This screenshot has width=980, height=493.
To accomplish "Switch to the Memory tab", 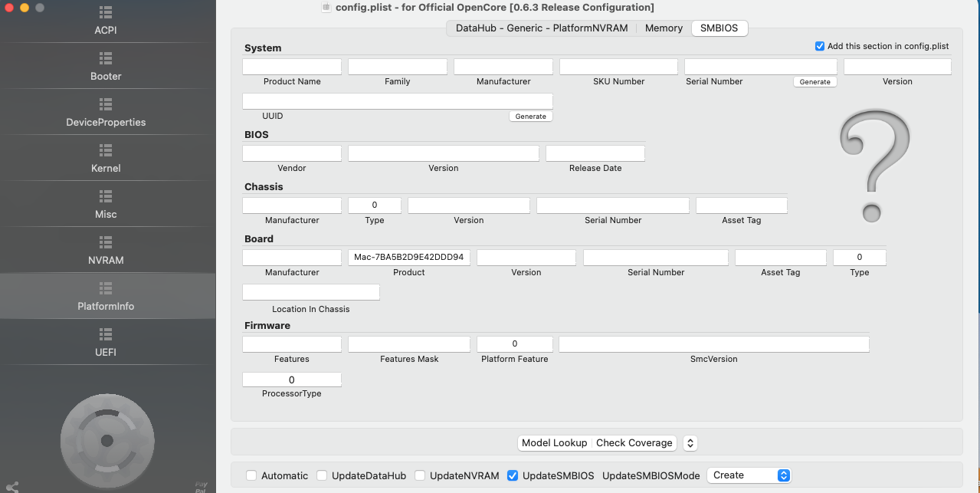I will point(664,28).
